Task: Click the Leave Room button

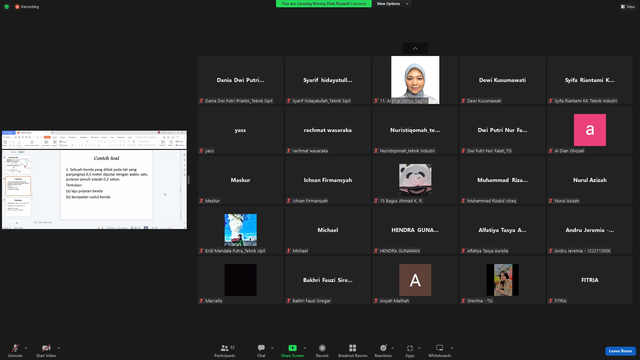Action: pos(620,351)
